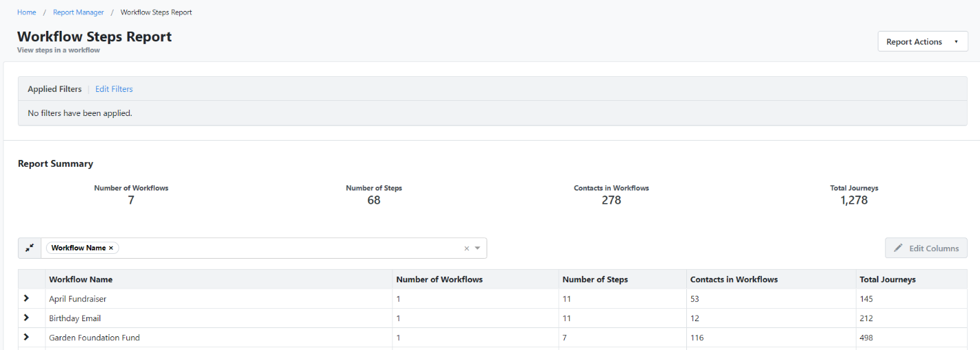The height and width of the screenshot is (350, 980).
Task: Select the Garden Foundation Fund workflow name
Action: pyautogui.click(x=94, y=338)
